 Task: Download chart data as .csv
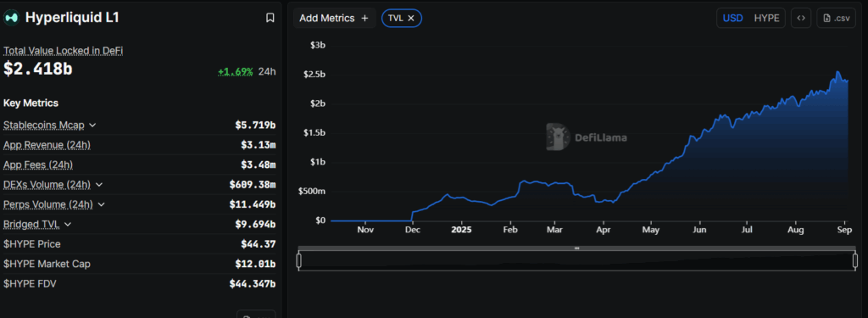836,19
